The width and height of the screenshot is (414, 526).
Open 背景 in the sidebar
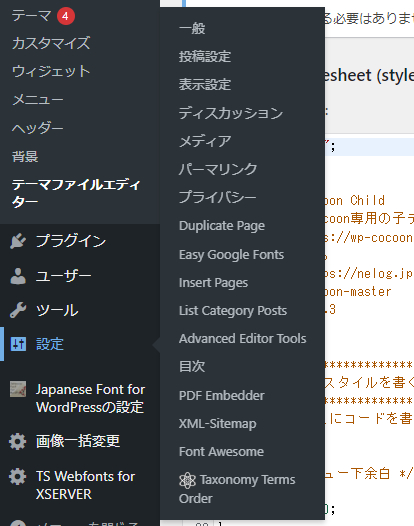pos(25,157)
